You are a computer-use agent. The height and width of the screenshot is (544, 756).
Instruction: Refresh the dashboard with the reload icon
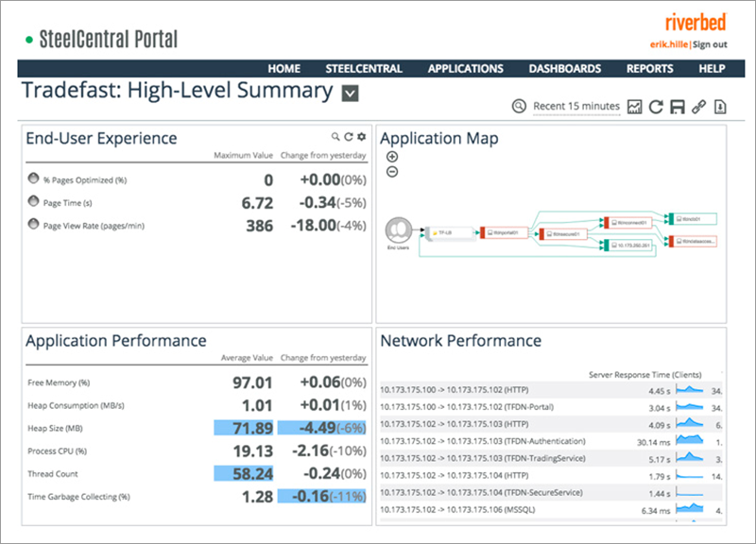click(656, 107)
